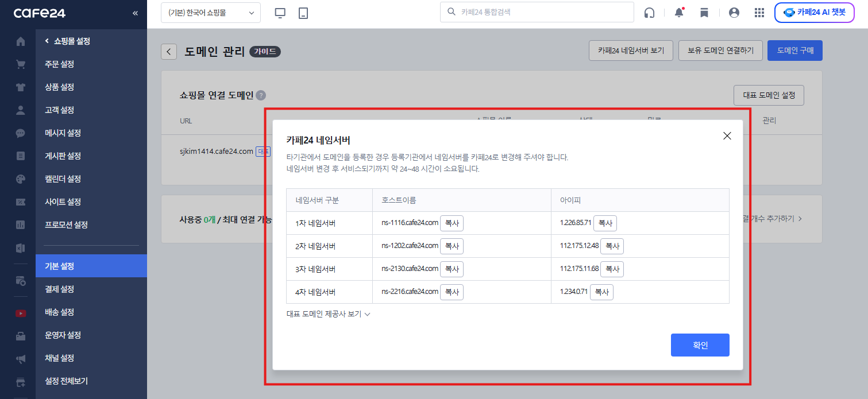
Task: Open 고객 설정 menu
Action: coord(91,110)
